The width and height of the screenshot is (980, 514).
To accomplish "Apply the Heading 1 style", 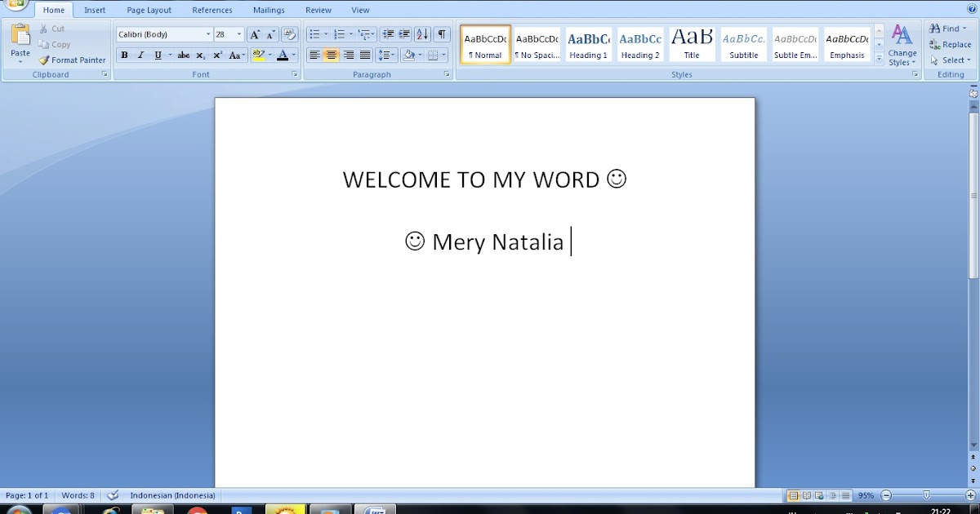I will tap(588, 45).
